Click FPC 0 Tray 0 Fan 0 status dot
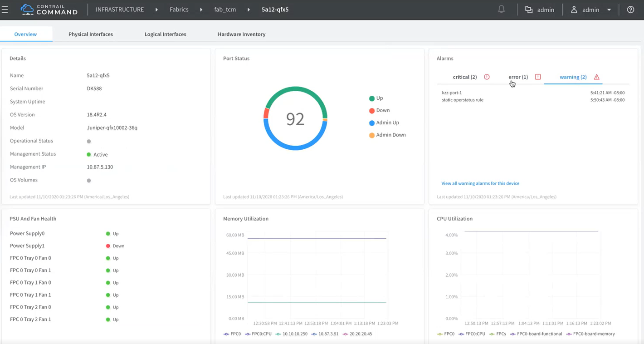 point(108,258)
